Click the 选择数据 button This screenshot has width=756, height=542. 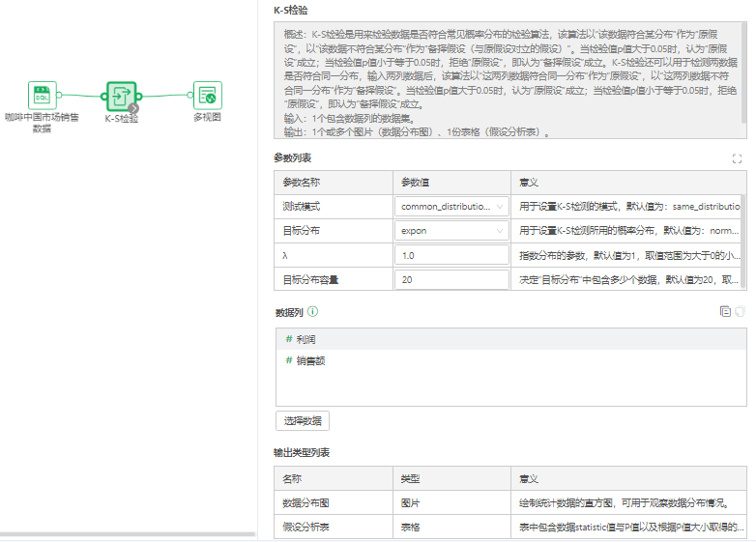tap(303, 421)
